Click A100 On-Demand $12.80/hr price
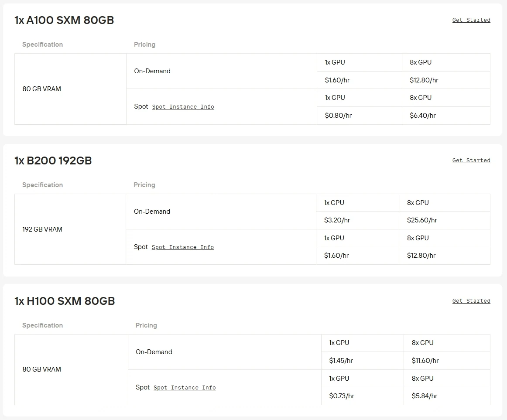The height and width of the screenshot is (420, 507). 424,80
